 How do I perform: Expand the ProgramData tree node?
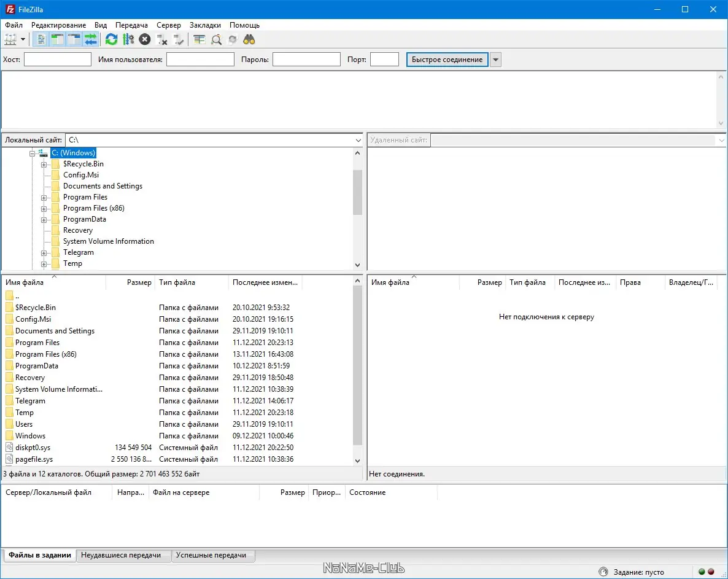point(44,220)
